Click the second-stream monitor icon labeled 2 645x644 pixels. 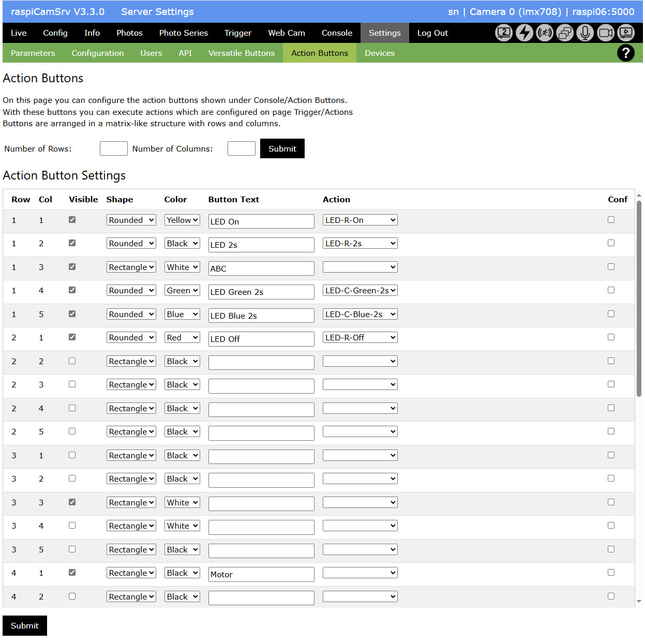click(x=503, y=33)
